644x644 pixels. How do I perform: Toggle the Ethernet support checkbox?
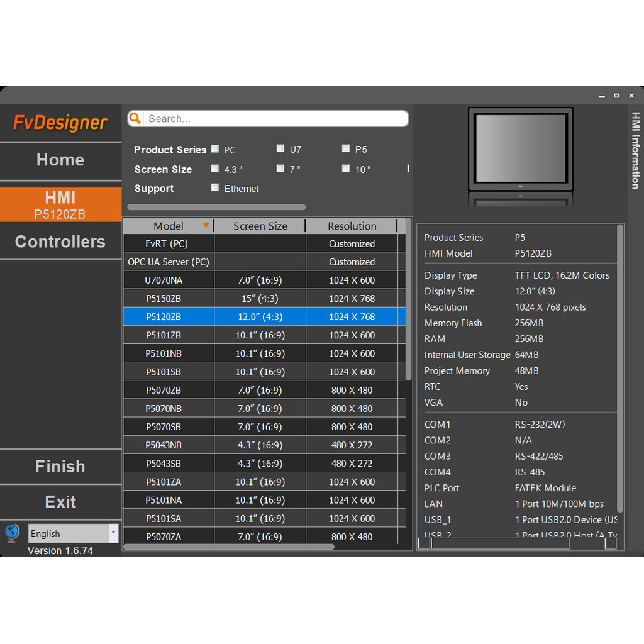click(x=215, y=187)
